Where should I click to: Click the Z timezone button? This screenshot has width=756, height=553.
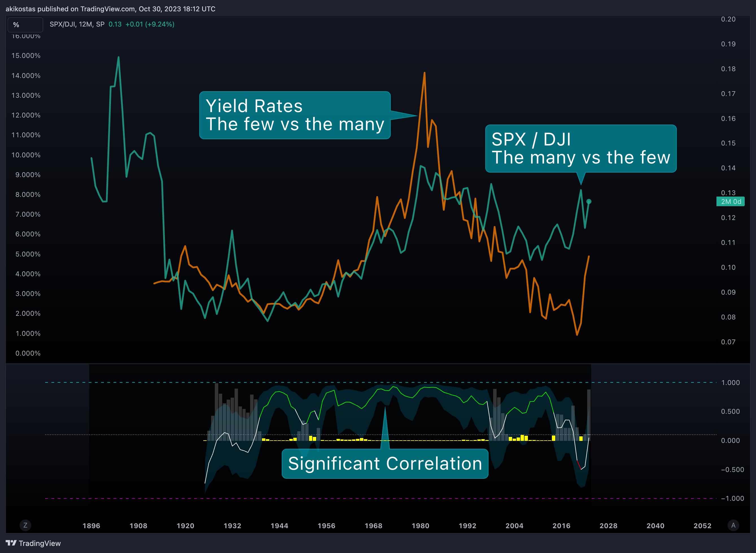coord(25,525)
